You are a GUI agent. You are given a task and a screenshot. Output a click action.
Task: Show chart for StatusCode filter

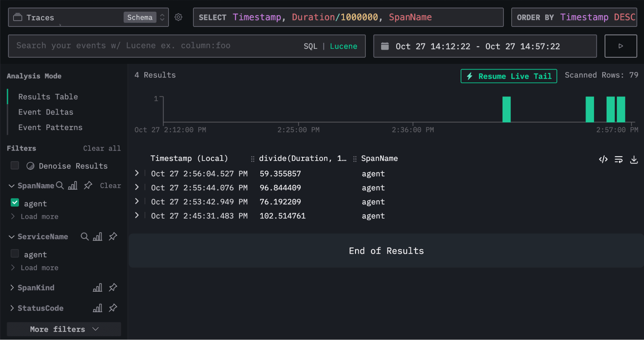pos(97,308)
